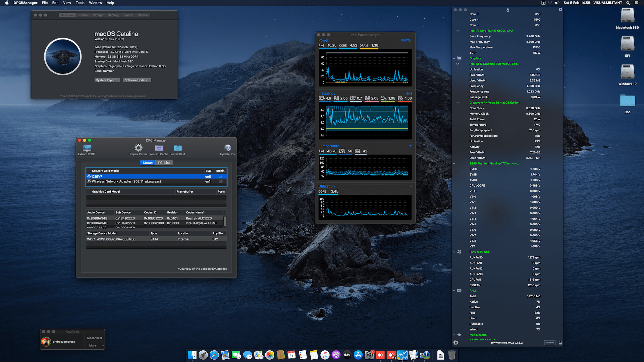Click the Update IDs globe icon
The width and height of the screenshot is (644, 362).
[x=227, y=148]
